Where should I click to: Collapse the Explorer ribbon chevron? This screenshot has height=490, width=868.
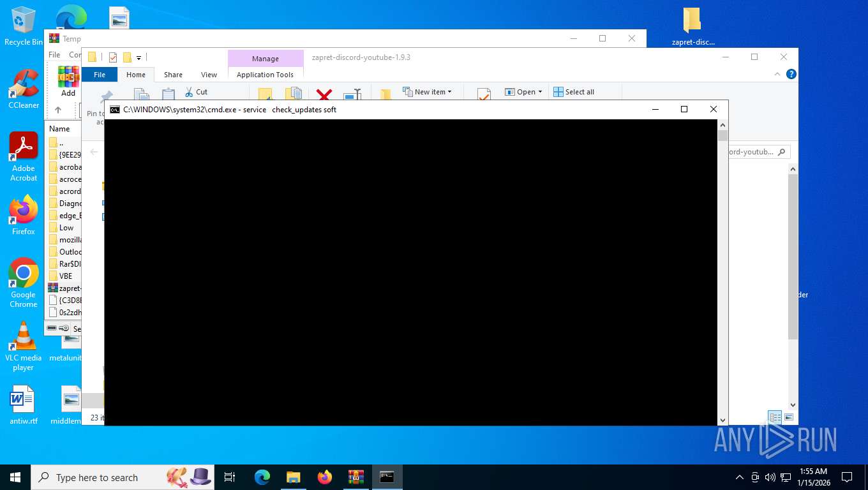tap(777, 74)
